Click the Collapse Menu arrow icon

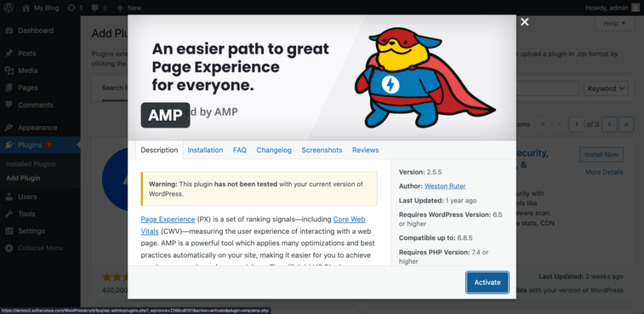[x=9, y=248]
